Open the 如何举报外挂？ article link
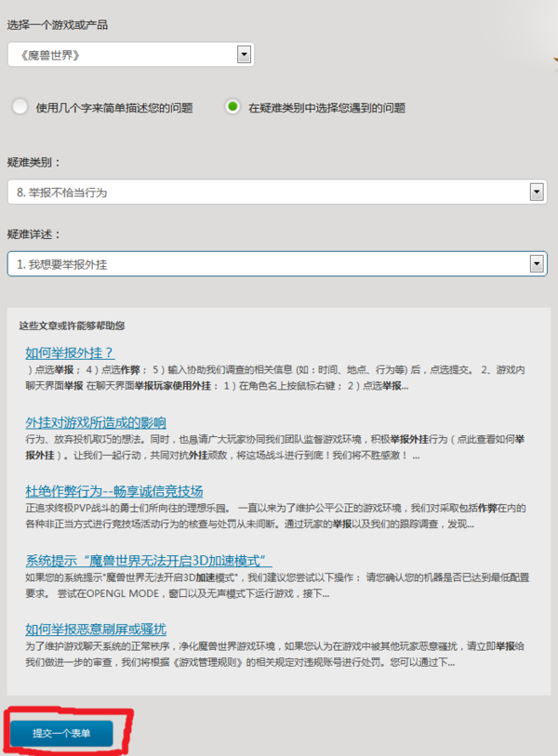This screenshot has height=756, width=558. (70, 352)
